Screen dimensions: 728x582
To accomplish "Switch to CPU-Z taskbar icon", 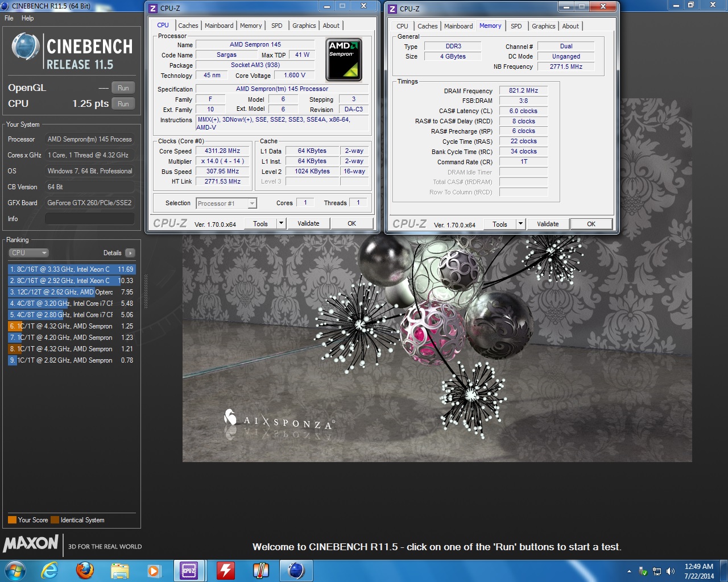I will click(x=189, y=570).
